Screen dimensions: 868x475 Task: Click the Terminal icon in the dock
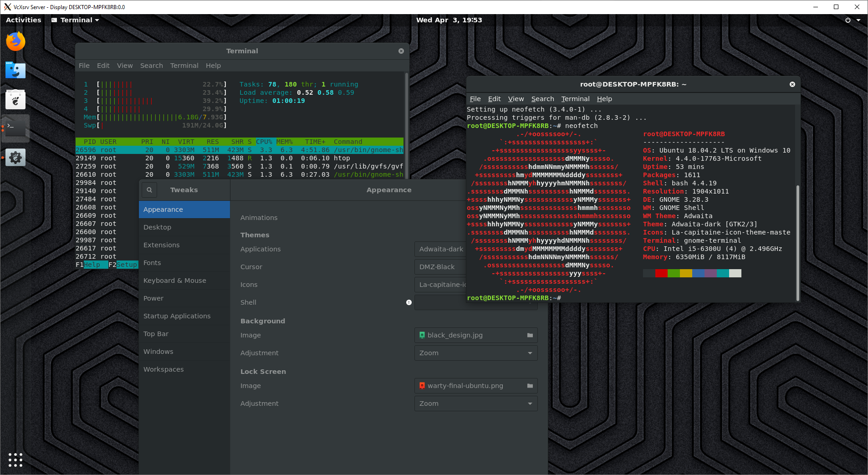[15, 128]
